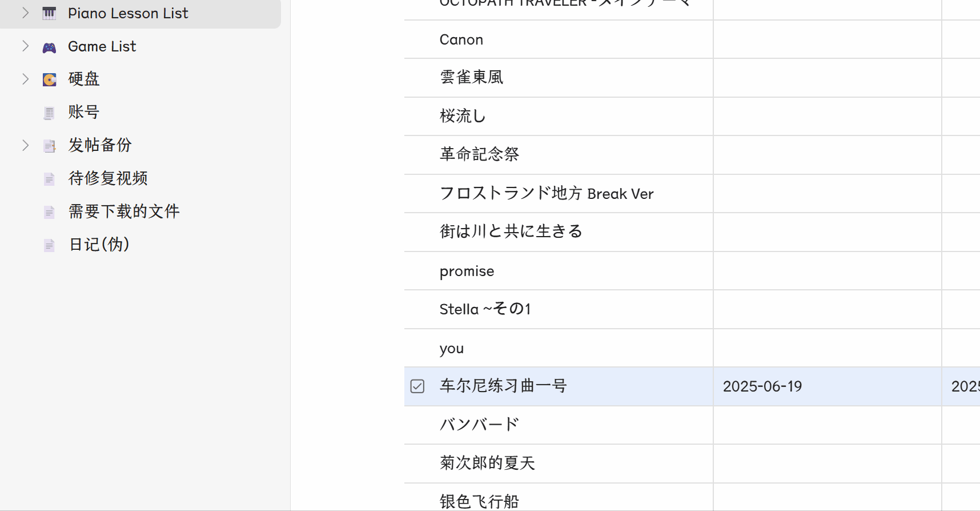The height and width of the screenshot is (511, 980).
Task: Expand the Game List page tree
Action: point(25,46)
